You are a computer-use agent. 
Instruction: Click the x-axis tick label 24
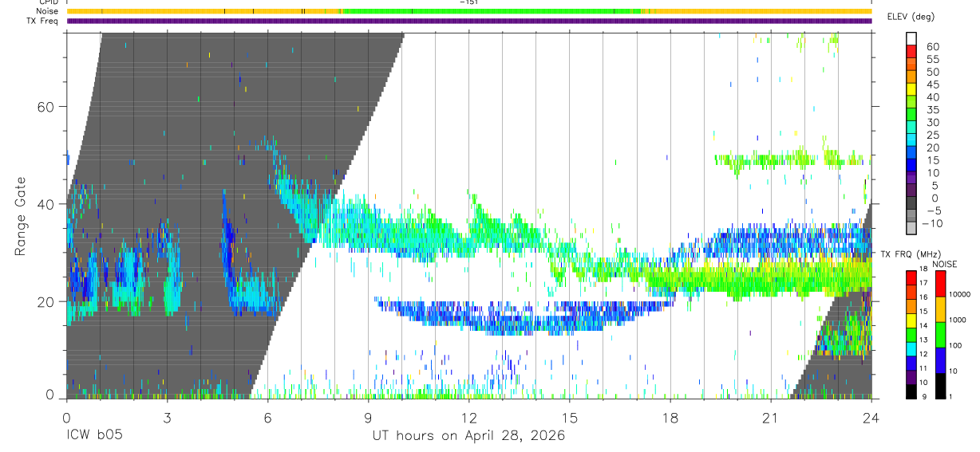871,418
